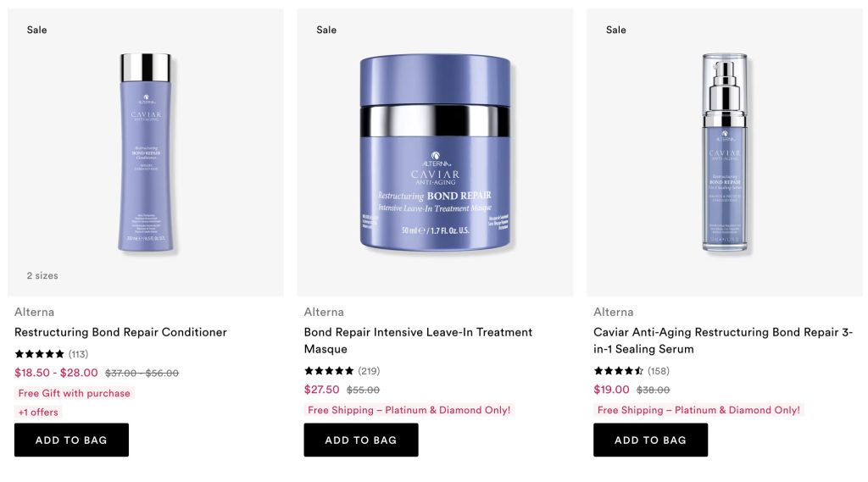Add 3-in-1 Sealing Serum to bag
The image size is (868, 482).
pyautogui.click(x=650, y=440)
